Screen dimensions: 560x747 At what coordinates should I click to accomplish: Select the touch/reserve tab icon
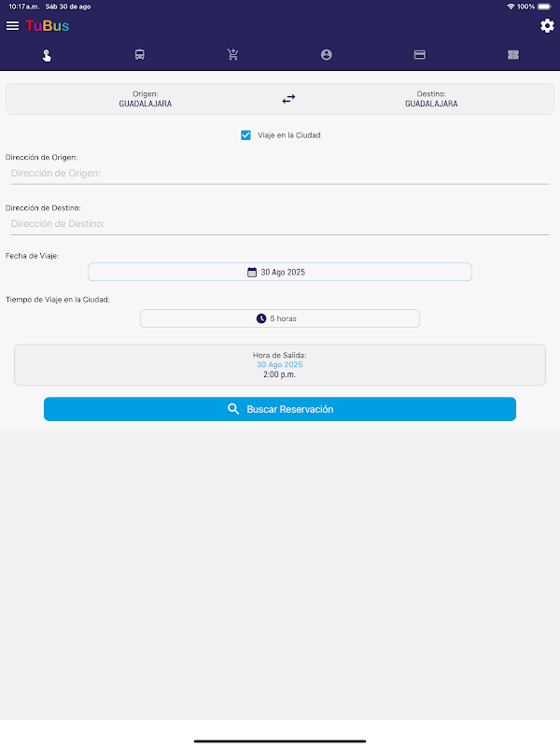(x=47, y=55)
